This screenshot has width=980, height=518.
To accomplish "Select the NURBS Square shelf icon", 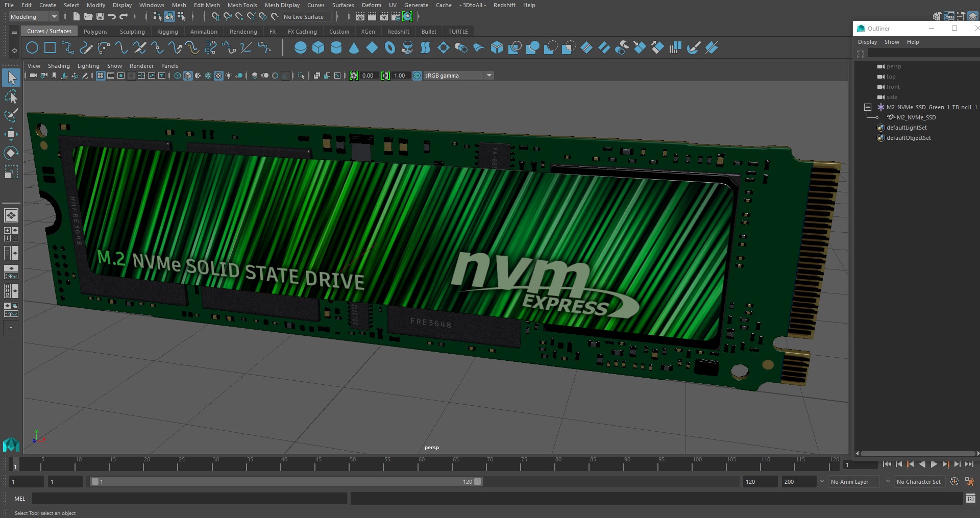I will tap(50, 48).
